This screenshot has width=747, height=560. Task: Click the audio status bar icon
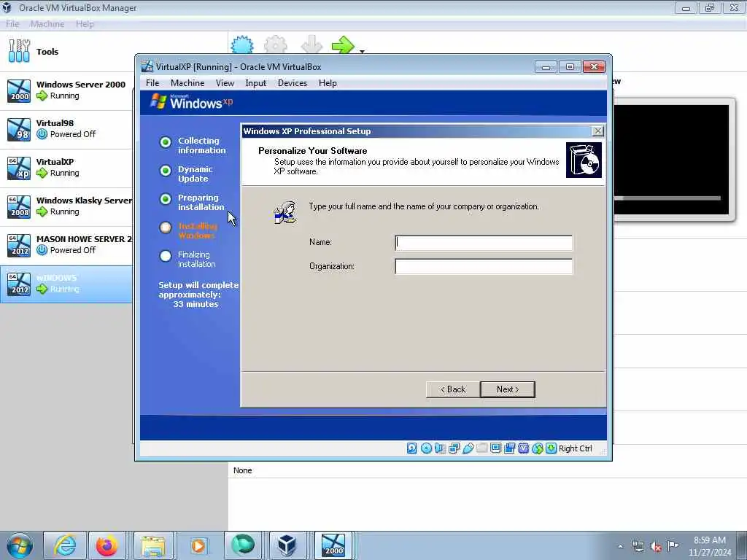tap(440, 448)
